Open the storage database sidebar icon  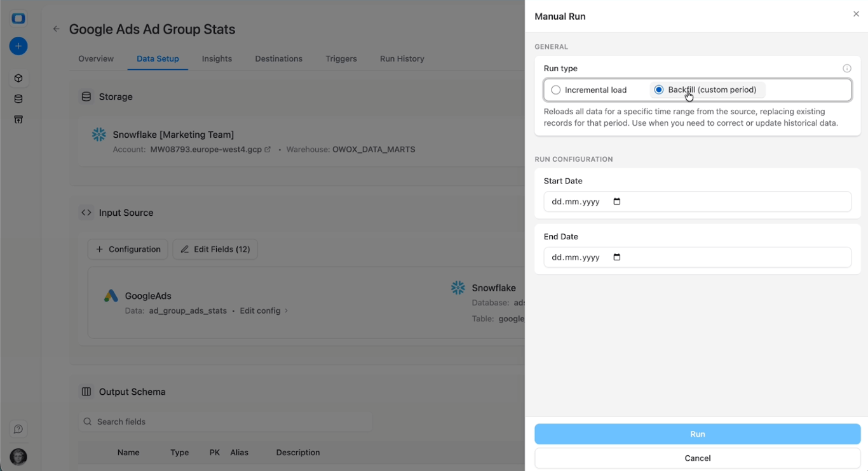[x=18, y=99]
